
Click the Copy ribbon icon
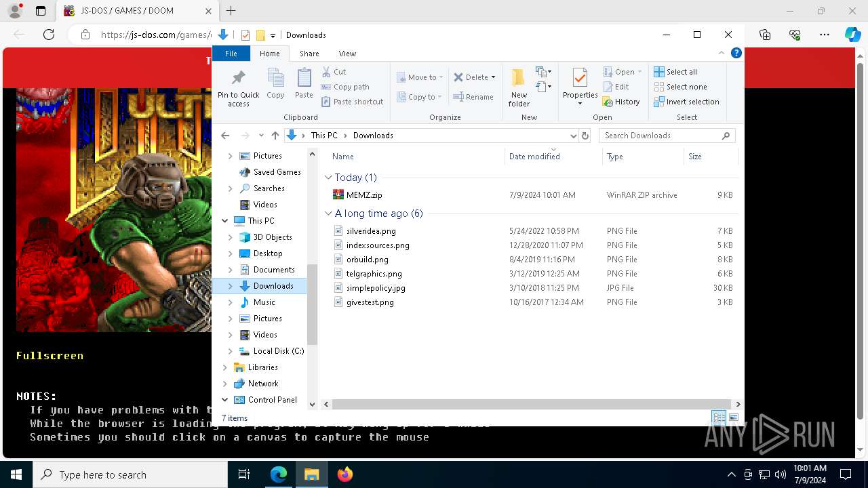(x=275, y=77)
